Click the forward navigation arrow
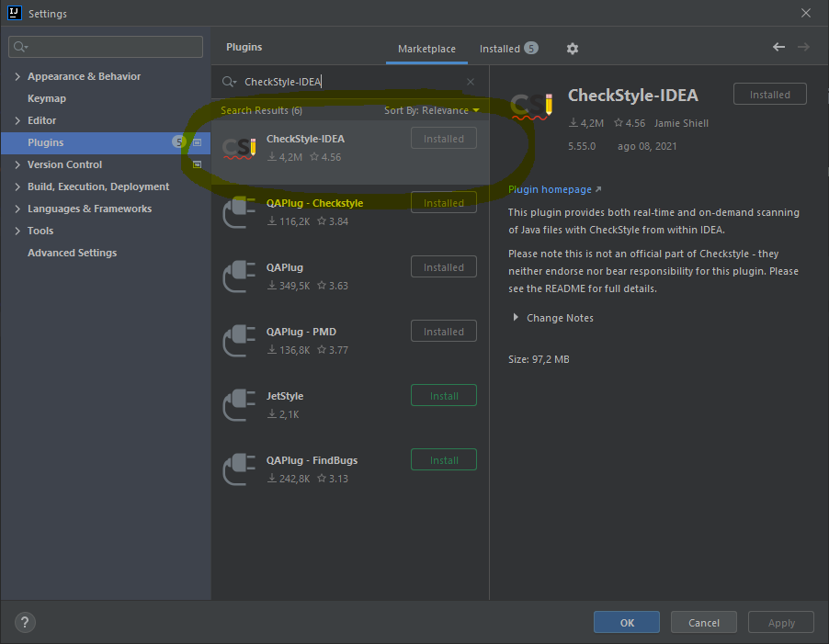Image resolution: width=829 pixels, height=644 pixels. point(803,47)
